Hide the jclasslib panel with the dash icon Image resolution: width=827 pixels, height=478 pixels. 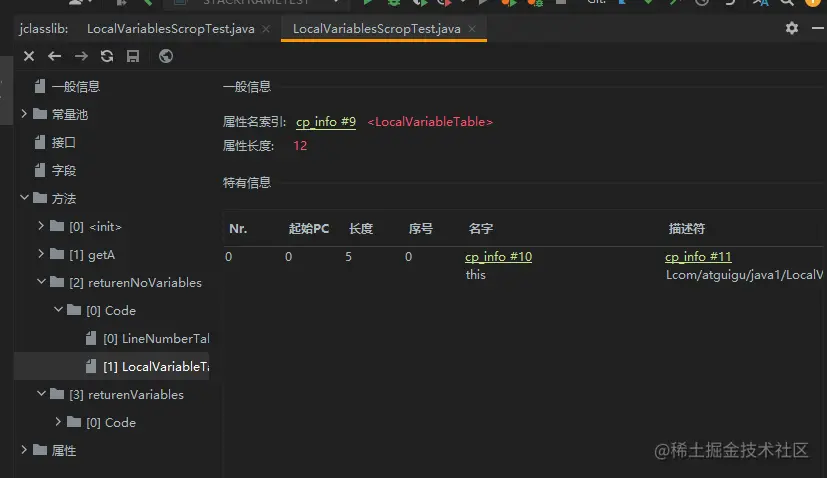(x=818, y=28)
